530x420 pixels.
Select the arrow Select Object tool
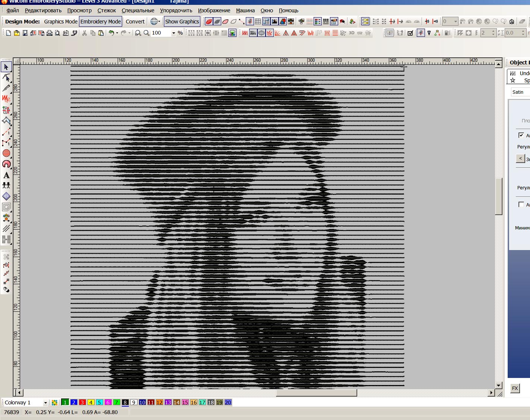tap(6, 67)
